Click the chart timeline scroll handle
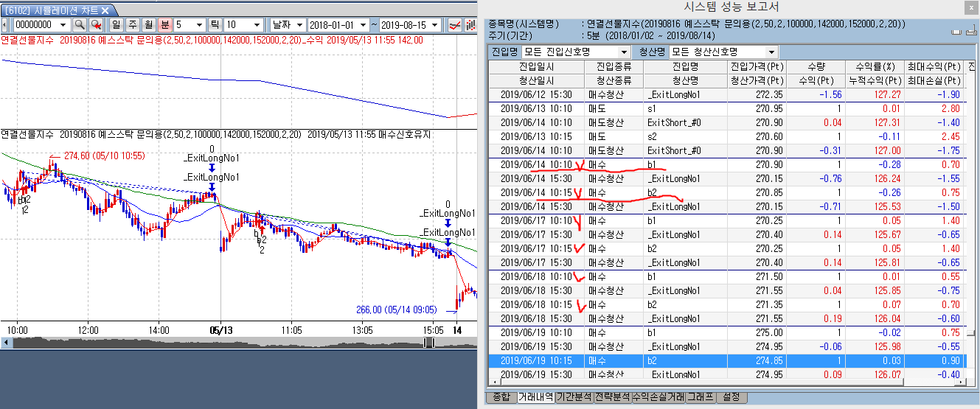 tap(428, 343)
